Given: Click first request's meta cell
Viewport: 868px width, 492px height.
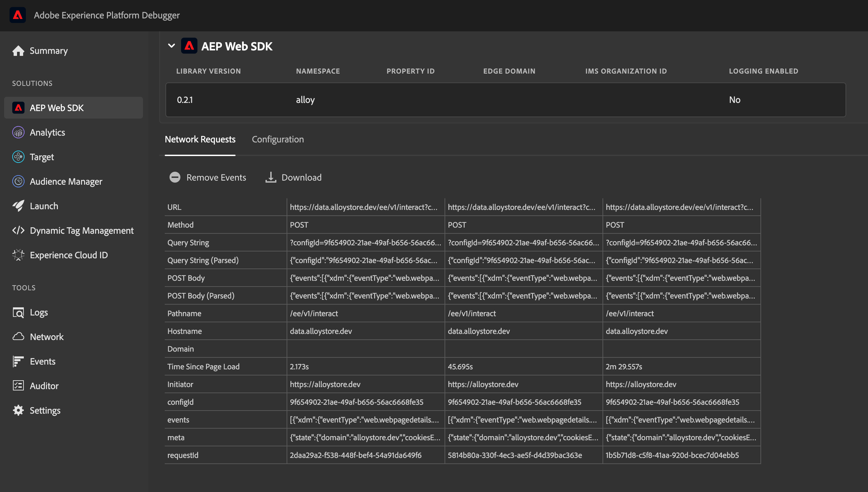Looking at the screenshot, I should point(366,437).
